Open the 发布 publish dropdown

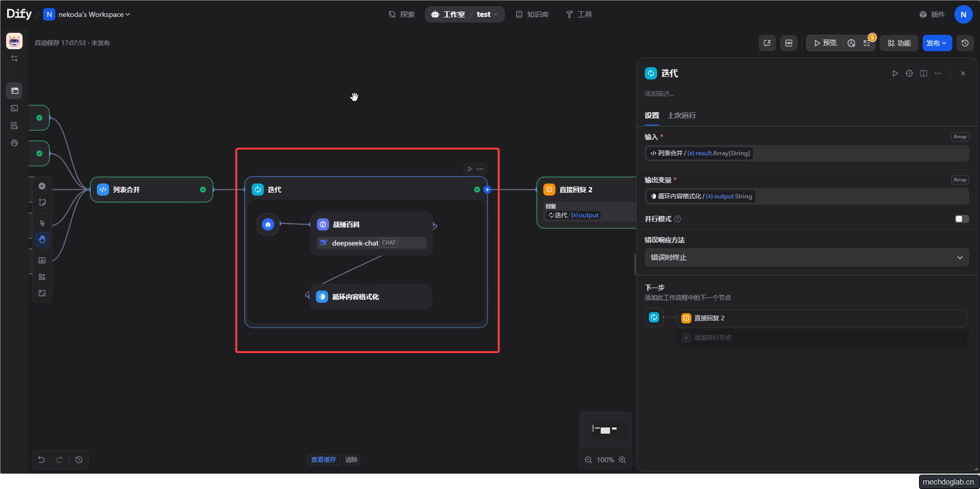(937, 43)
